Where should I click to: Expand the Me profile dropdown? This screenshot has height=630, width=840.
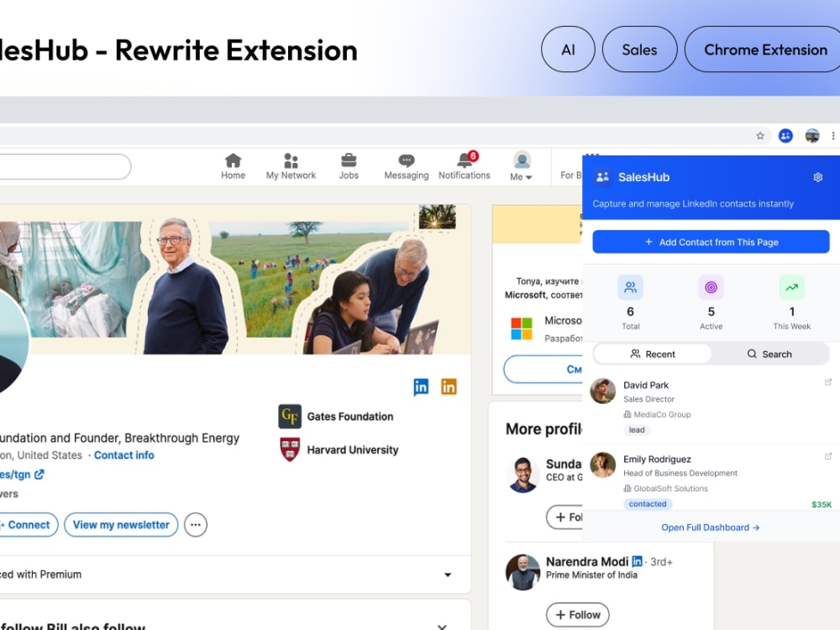point(522,166)
